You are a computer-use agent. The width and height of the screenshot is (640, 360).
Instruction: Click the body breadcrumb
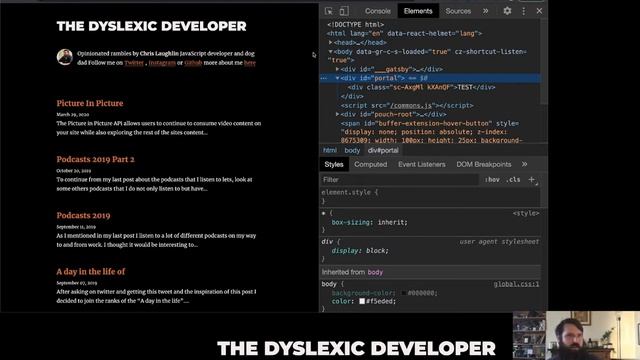point(352,150)
